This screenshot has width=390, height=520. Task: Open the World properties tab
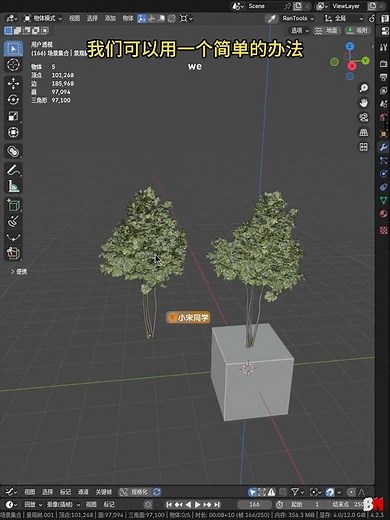[x=383, y=118]
